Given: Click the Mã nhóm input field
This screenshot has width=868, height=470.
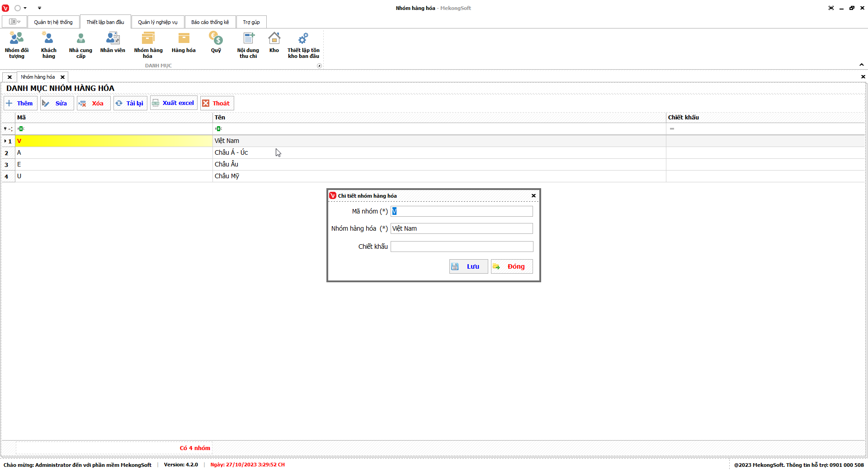Looking at the screenshot, I should pyautogui.click(x=462, y=211).
